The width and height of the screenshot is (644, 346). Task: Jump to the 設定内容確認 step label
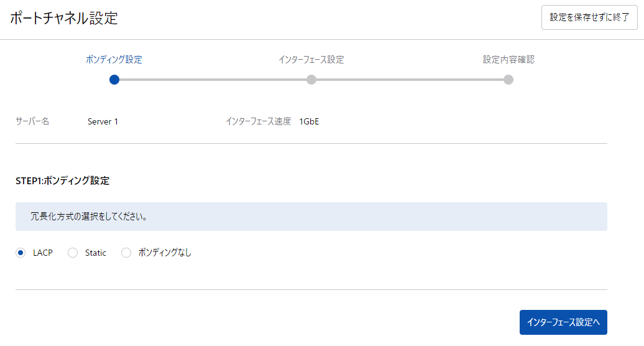[x=508, y=60]
